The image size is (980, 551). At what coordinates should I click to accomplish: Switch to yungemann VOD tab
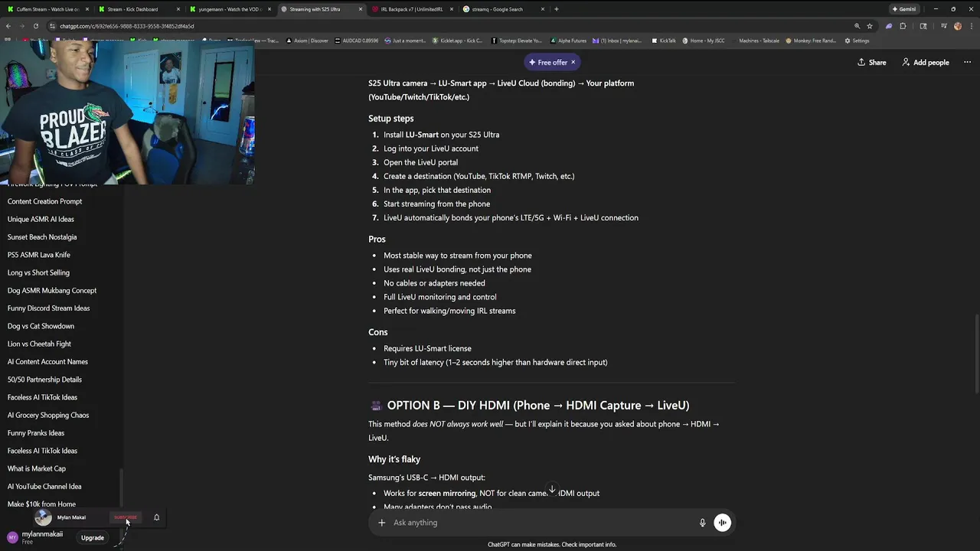tap(230, 9)
